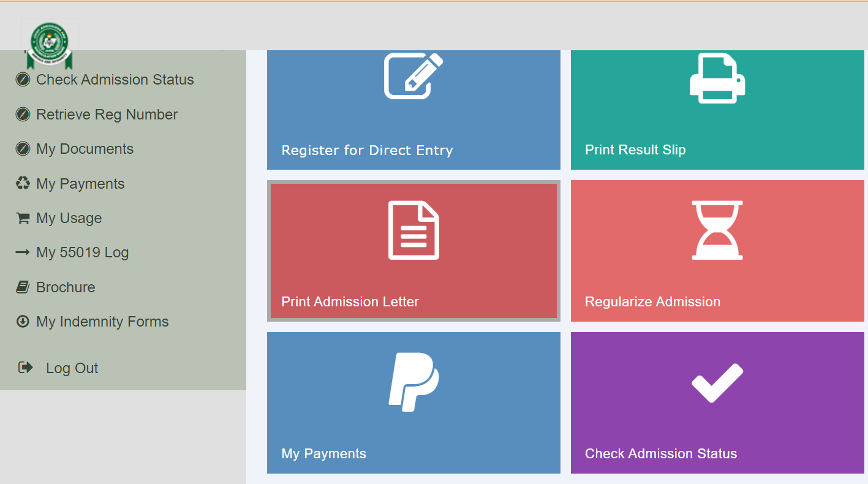Open the Print Admission Letter tile
Viewport: 868px width, 484px height.
[413, 250]
